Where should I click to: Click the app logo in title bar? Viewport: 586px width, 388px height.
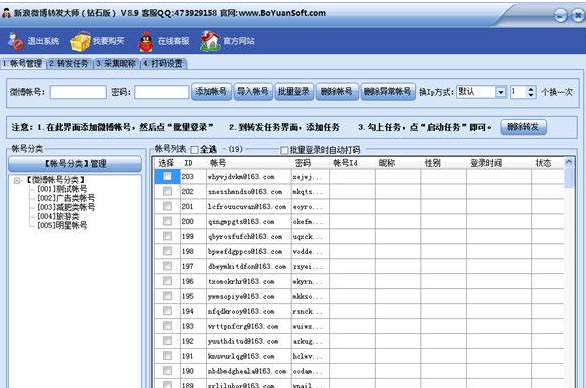[x=6, y=13]
